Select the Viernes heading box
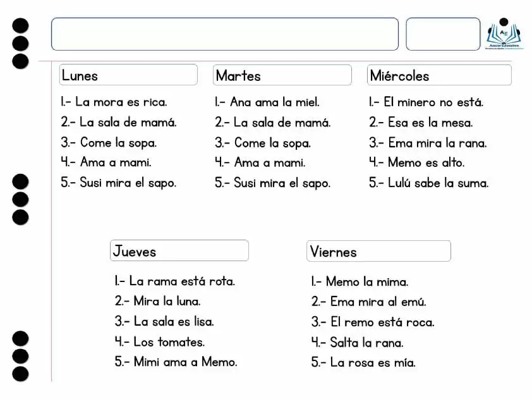Image resolution: width=532 pixels, height=399 pixels. click(x=378, y=251)
